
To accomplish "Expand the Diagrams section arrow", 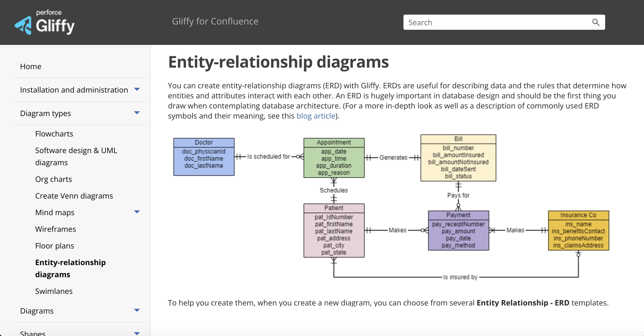I will coord(137,310).
